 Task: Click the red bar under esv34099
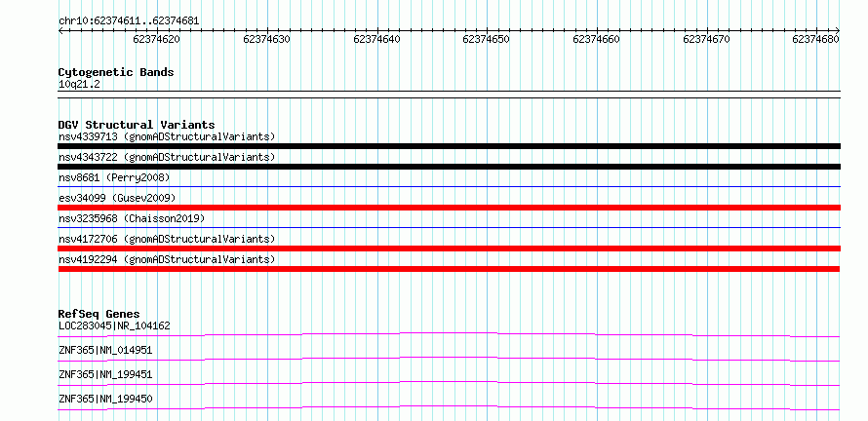[x=449, y=208]
